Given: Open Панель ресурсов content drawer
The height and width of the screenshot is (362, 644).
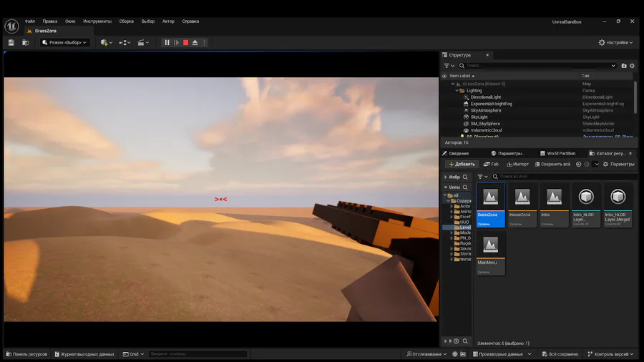Looking at the screenshot, I should pyautogui.click(x=26, y=354).
